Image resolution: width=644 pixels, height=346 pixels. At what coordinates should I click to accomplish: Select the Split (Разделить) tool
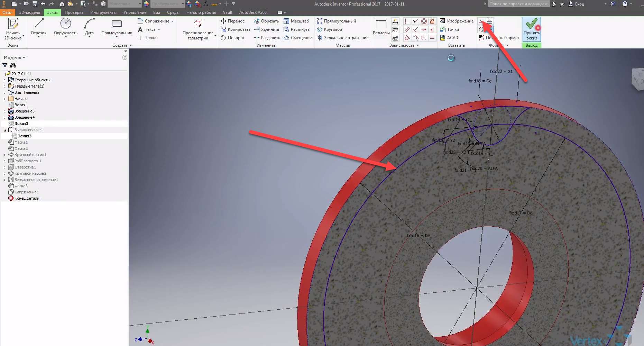267,38
